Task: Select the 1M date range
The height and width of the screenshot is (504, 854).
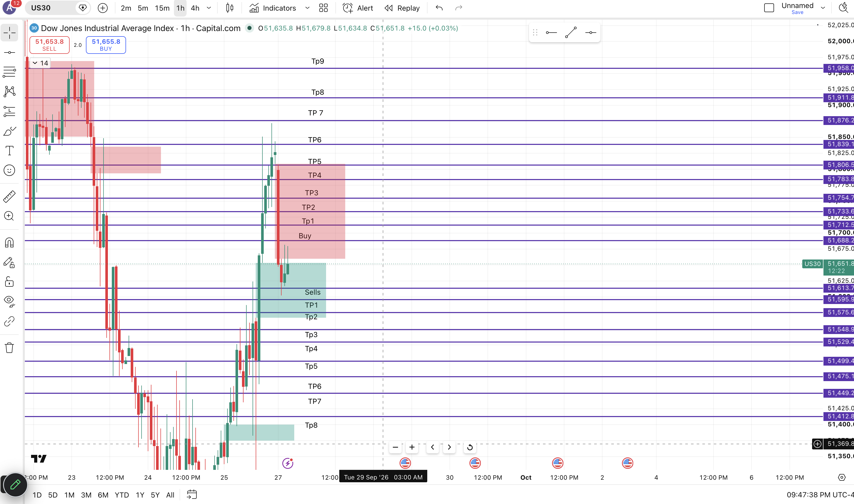Action: [69, 495]
